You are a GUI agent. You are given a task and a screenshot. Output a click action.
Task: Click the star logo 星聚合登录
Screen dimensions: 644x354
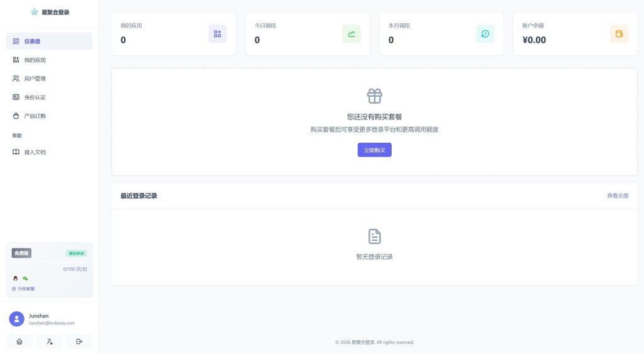coord(35,12)
